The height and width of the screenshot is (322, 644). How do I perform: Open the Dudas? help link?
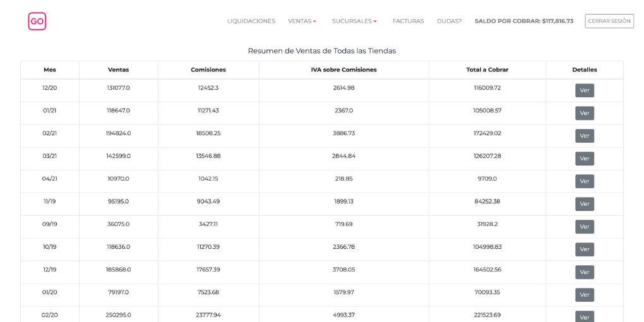click(x=449, y=21)
